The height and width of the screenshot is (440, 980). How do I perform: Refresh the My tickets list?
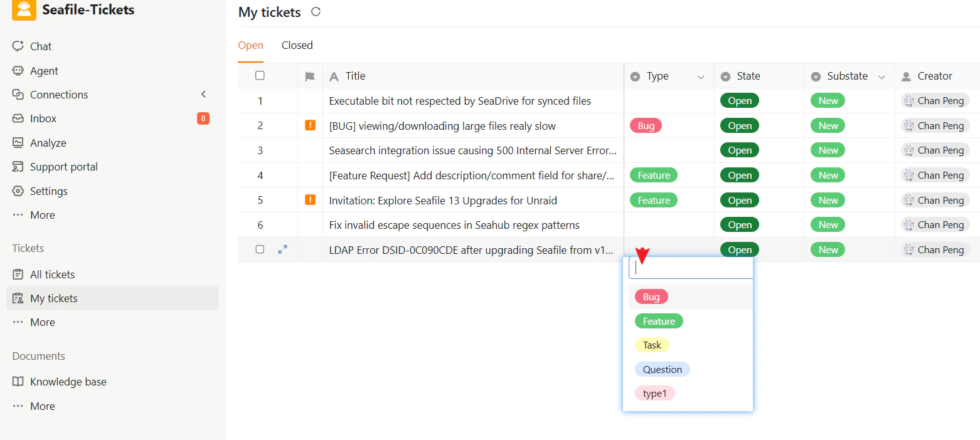tap(316, 11)
